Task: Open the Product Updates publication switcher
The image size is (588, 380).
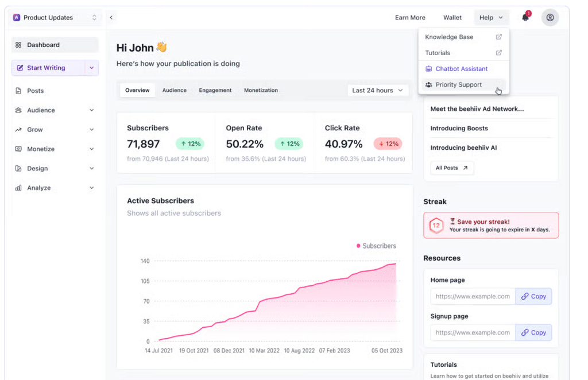Action: click(55, 18)
